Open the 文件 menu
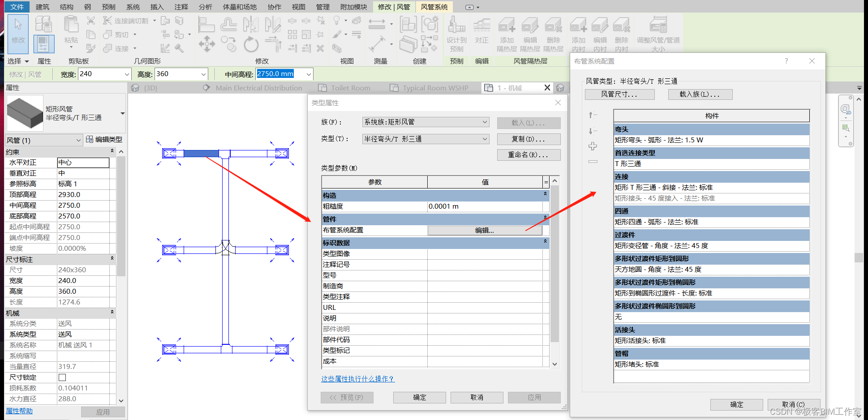Screen dimensions: 868x420 pyautogui.click(x=17, y=7)
